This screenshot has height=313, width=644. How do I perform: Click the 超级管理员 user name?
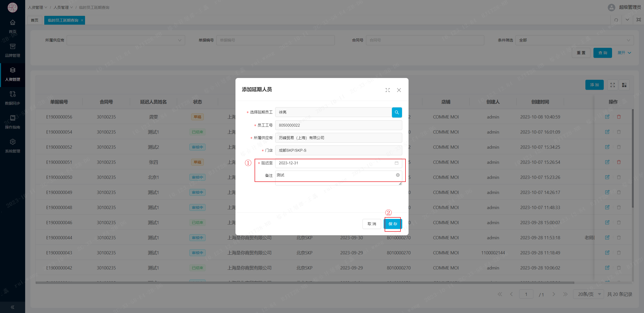(x=630, y=7)
